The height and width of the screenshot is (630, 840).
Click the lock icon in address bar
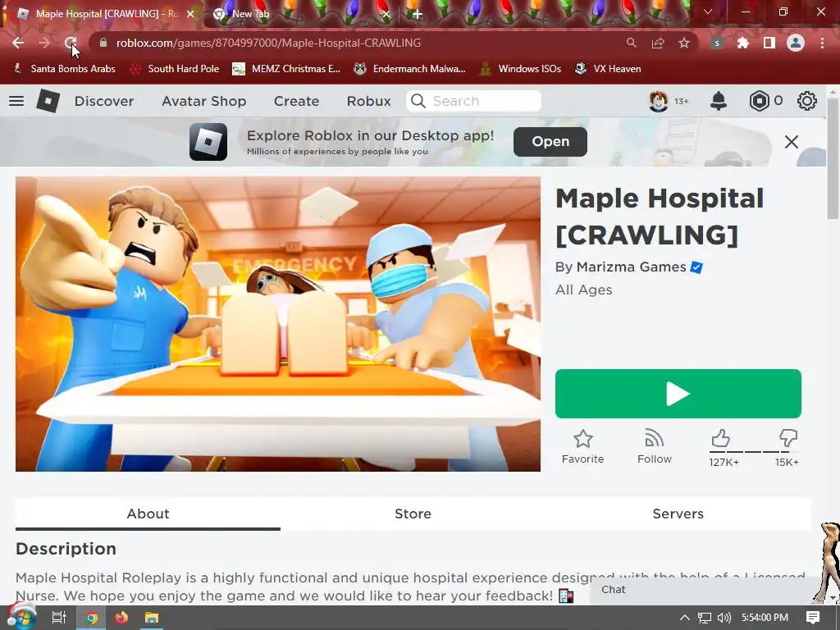pos(103,43)
